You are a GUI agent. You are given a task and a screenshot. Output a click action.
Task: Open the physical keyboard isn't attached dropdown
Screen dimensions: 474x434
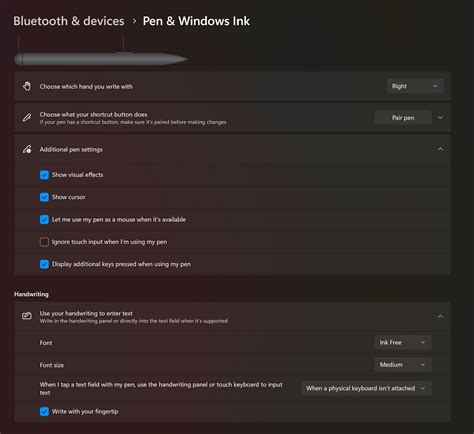pos(366,388)
